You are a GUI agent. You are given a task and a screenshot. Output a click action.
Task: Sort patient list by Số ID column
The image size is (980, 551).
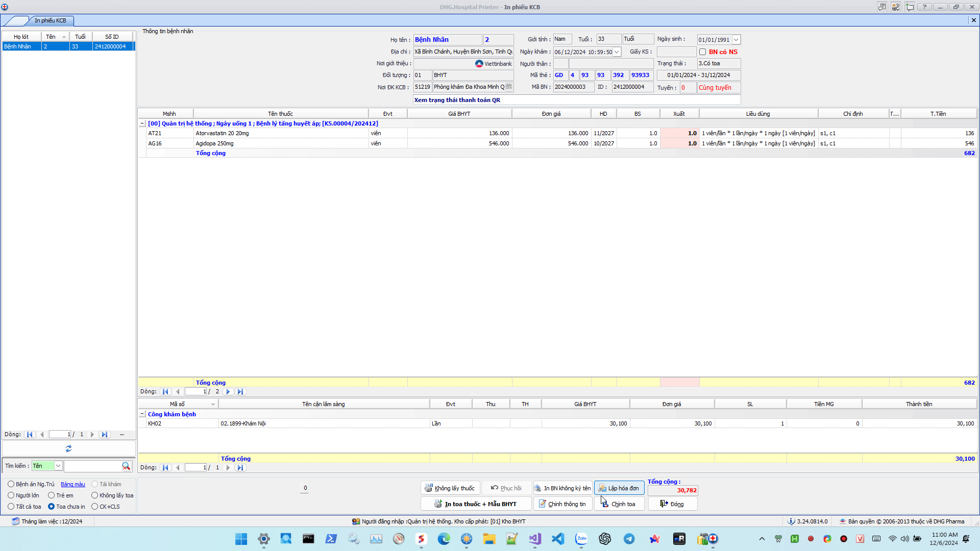pos(112,37)
